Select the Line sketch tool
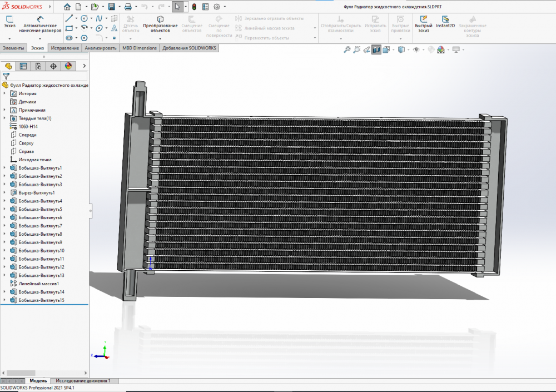556x392 pixels. point(69,18)
